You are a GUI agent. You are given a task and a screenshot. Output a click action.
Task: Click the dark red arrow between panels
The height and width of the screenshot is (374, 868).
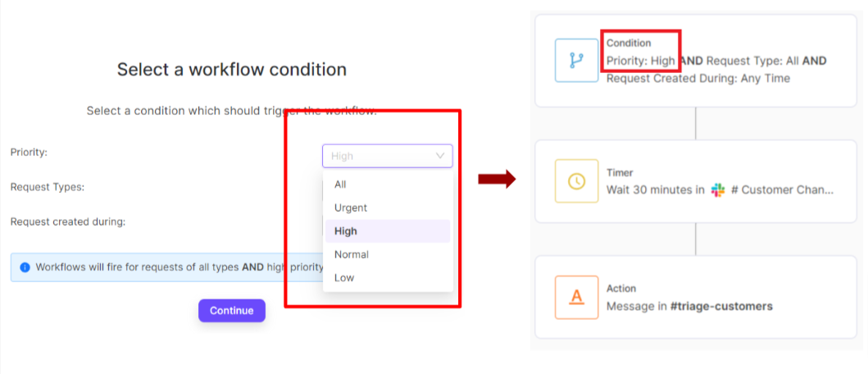click(497, 179)
